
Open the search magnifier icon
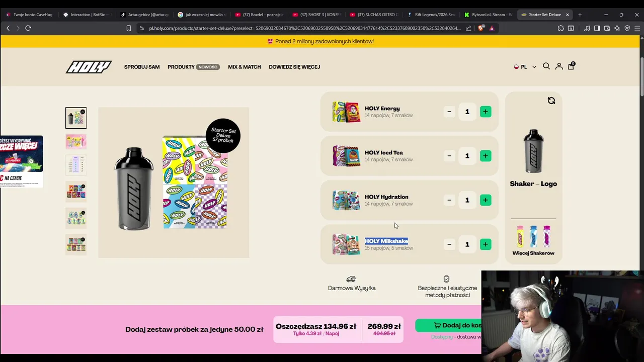[546, 66]
